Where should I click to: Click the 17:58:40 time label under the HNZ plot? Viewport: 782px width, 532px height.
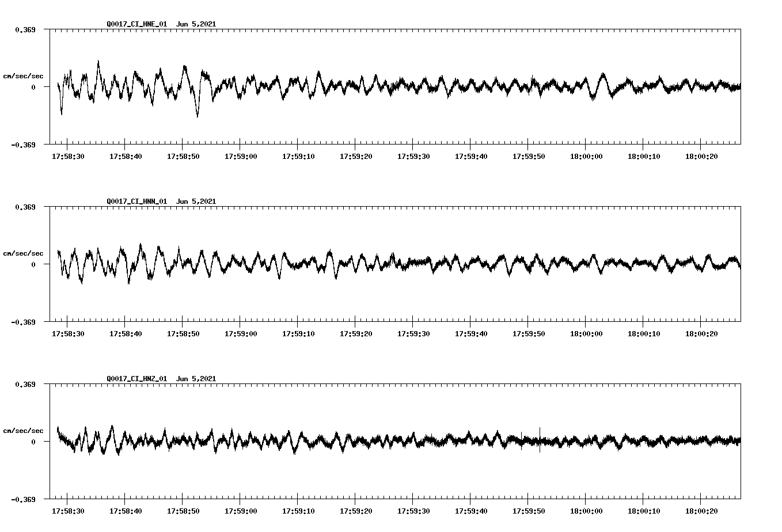pyautogui.click(x=126, y=511)
